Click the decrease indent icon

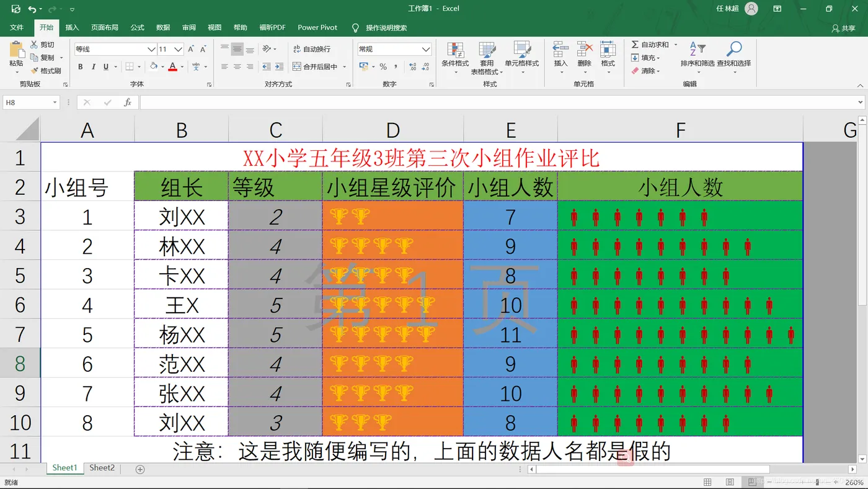tap(267, 66)
